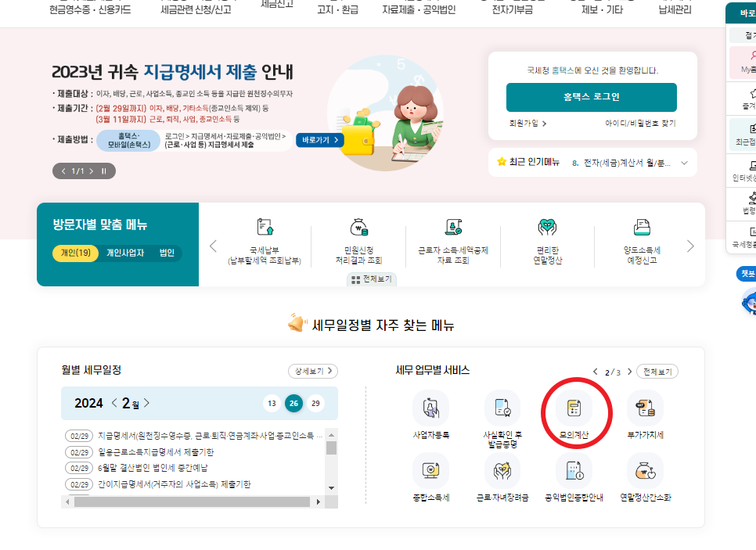Go to next banner slide
This screenshot has width=756, height=550.
click(x=91, y=171)
